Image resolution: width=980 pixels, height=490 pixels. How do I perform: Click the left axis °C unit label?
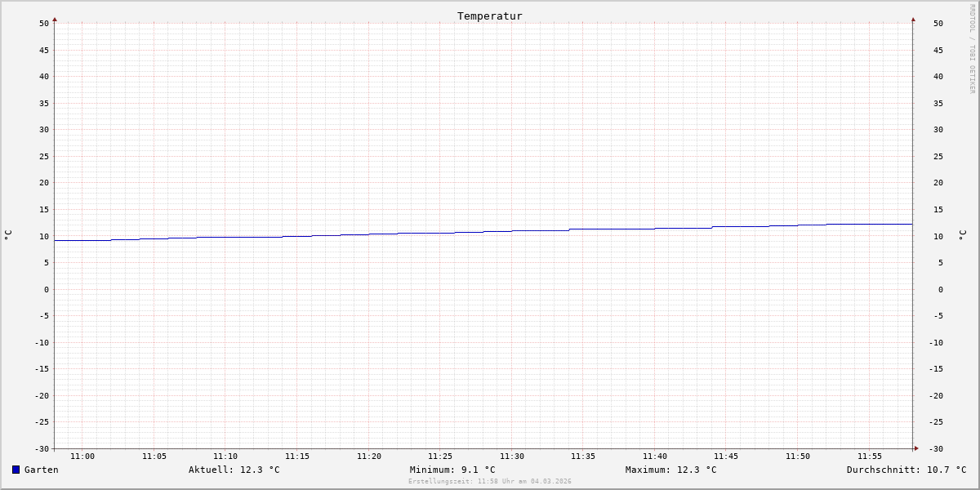[8, 235]
